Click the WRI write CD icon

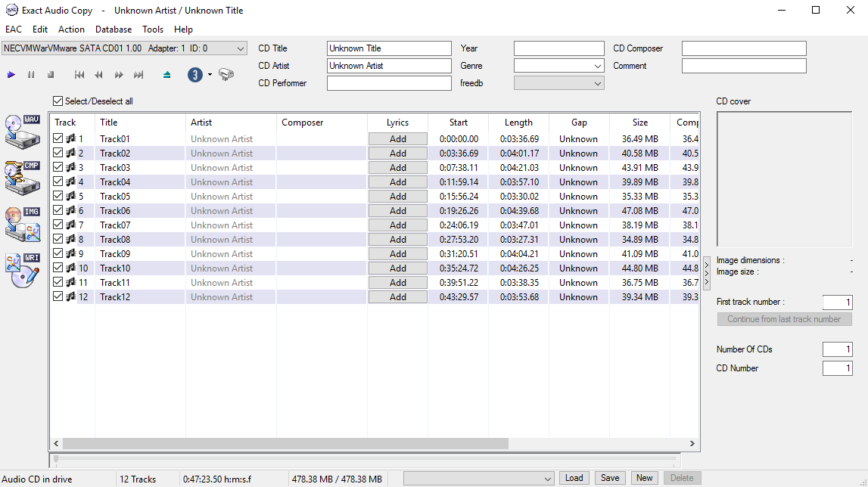23,270
